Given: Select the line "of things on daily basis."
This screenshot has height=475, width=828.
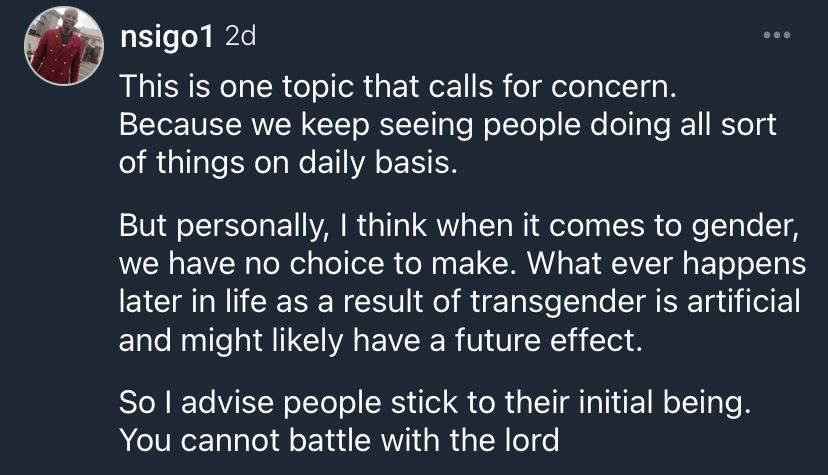Looking at the screenshot, I should pos(287,163).
